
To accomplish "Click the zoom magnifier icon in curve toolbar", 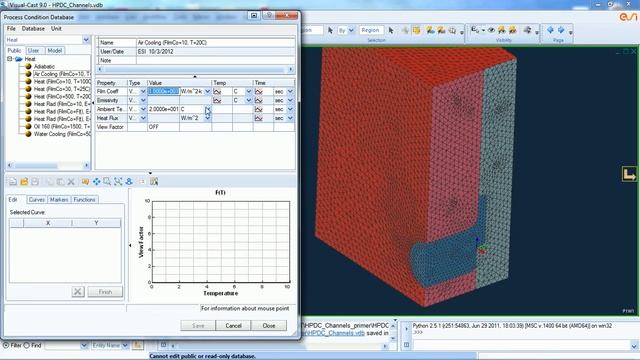I will pyautogui.click(x=107, y=182).
